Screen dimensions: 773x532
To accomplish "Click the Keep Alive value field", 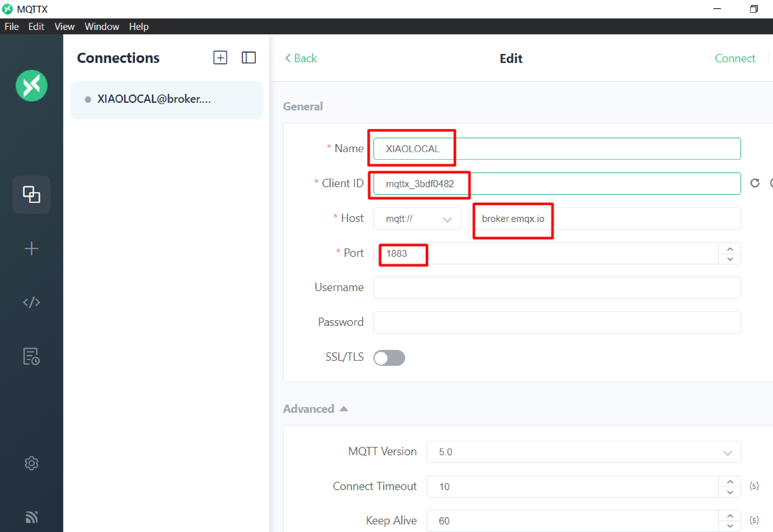I will (x=573, y=521).
